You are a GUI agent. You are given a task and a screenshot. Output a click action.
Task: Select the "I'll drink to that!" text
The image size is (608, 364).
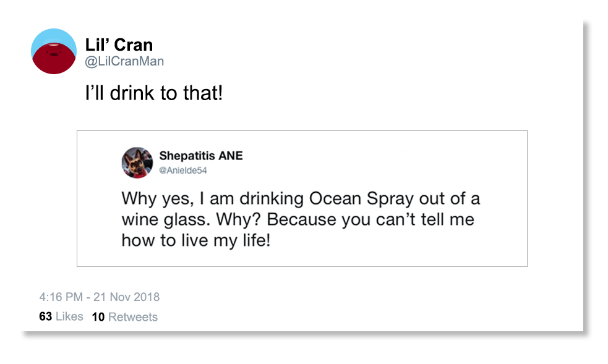pos(153,95)
